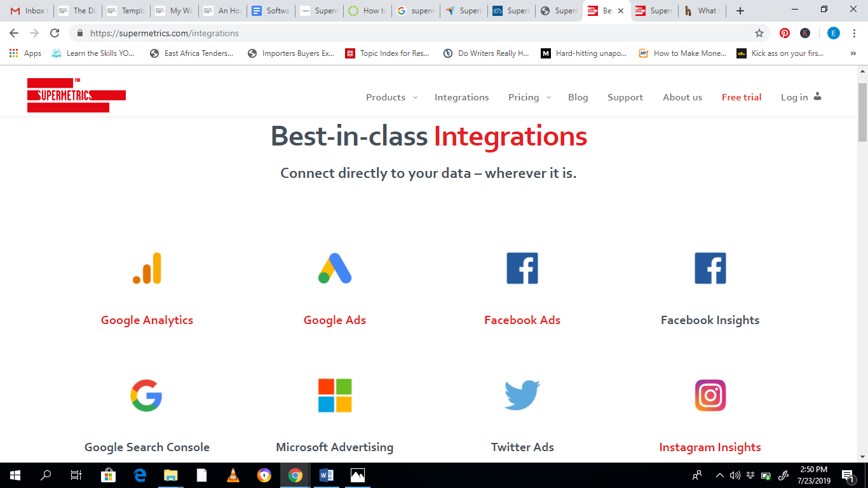Show more bookmarks with the double chevron
868x488 pixels.
(x=853, y=53)
